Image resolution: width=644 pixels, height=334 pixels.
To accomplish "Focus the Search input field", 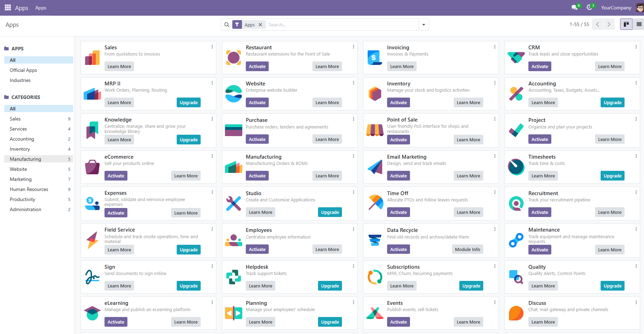I will coord(342,25).
